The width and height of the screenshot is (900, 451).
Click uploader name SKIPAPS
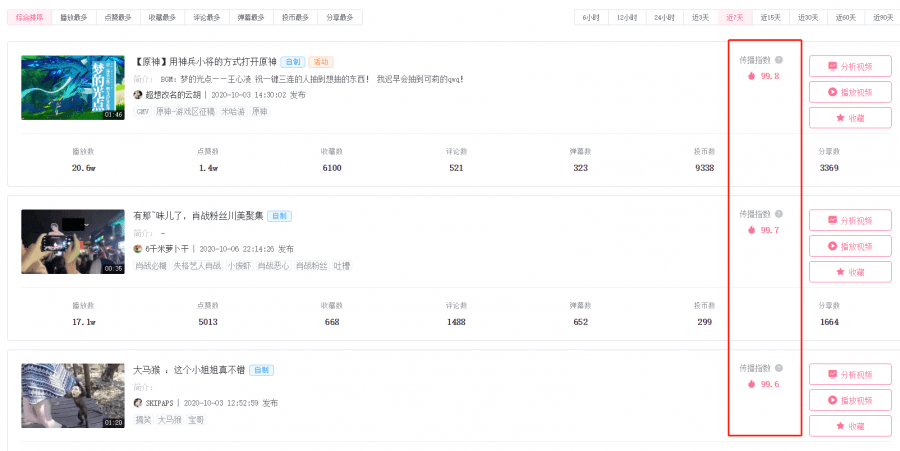click(159, 404)
